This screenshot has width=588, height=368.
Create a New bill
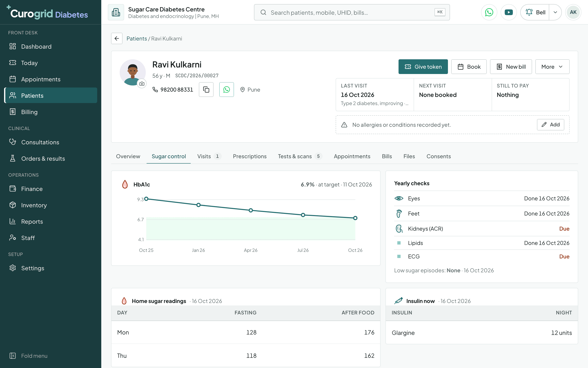point(511,67)
